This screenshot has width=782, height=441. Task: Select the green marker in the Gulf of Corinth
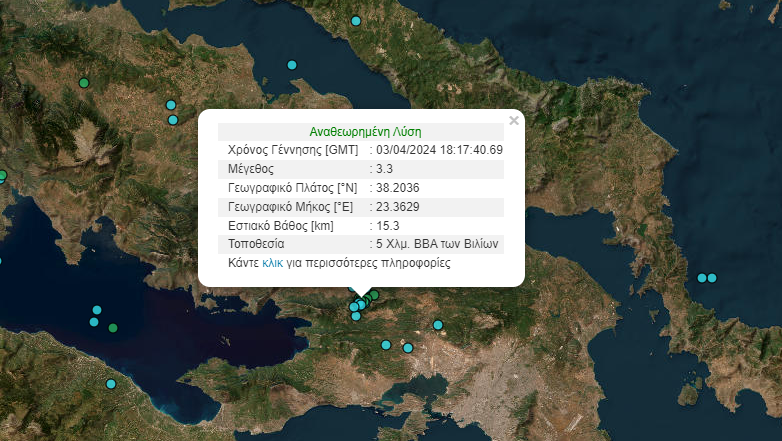click(113, 328)
